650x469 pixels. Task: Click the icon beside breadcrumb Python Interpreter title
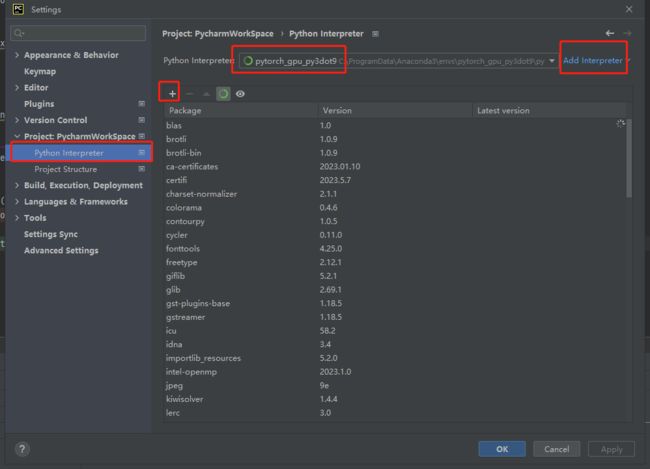[375, 34]
